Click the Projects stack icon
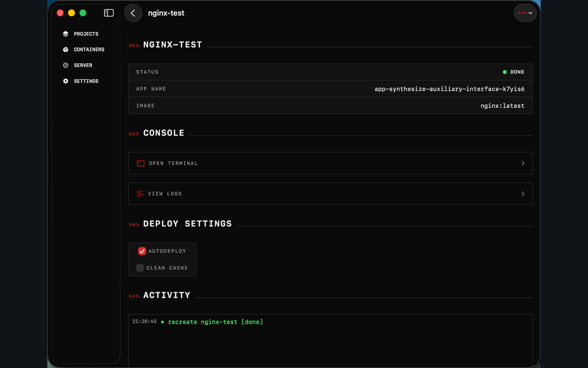 click(66, 34)
